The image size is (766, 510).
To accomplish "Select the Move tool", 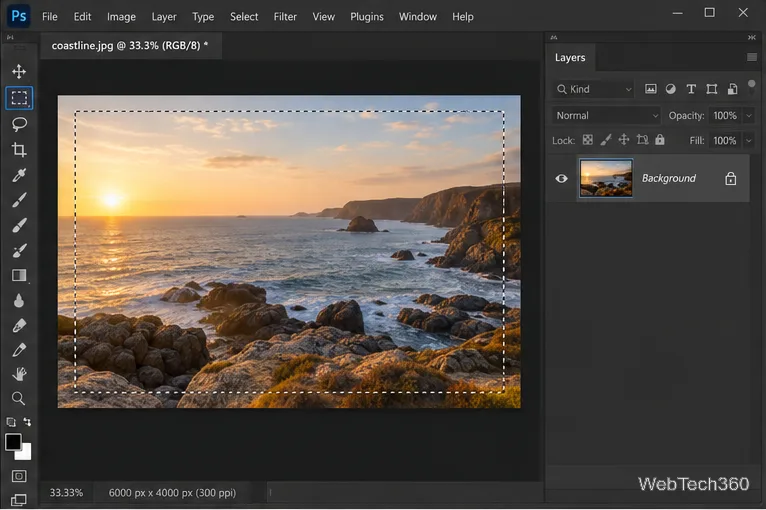I will [x=19, y=71].
